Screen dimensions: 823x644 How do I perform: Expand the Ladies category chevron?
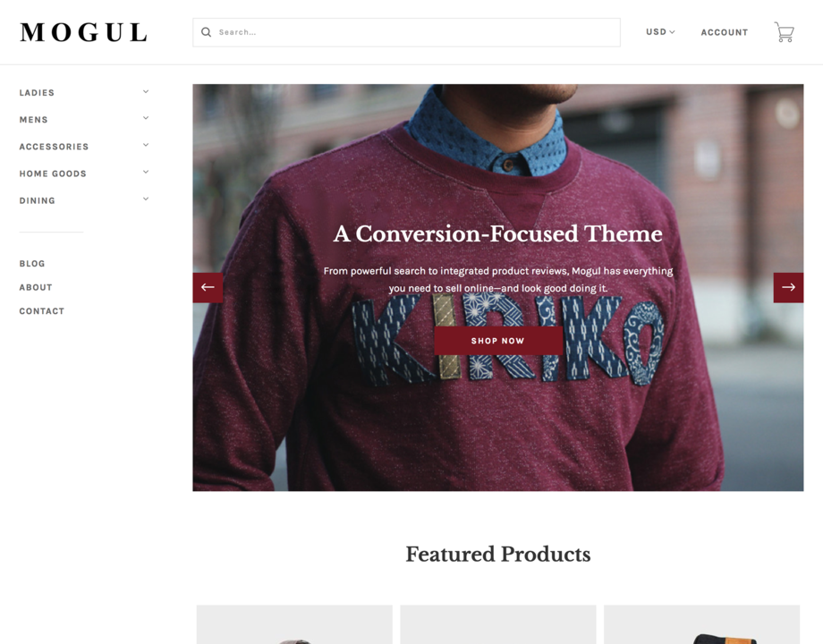tap(146, 91)
